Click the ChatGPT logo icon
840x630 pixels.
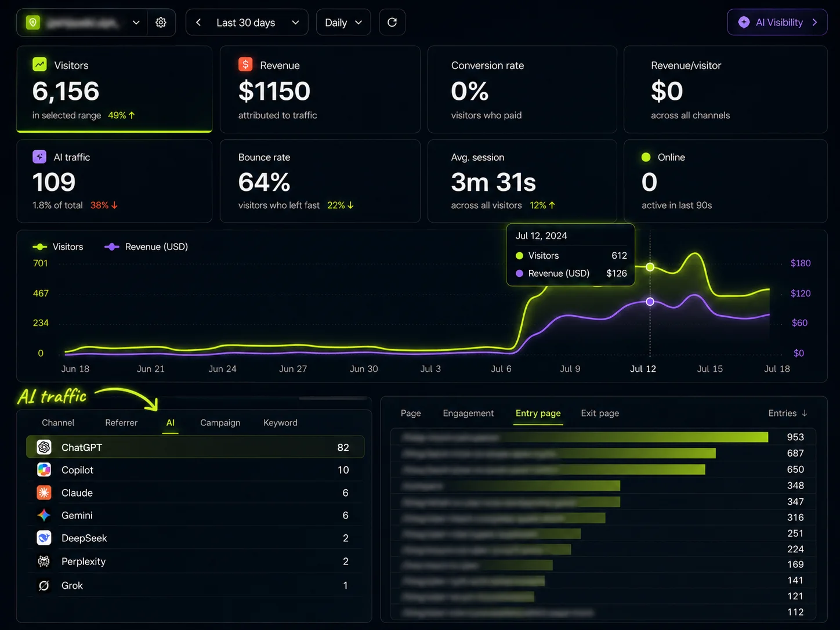(x=44, y=447)
